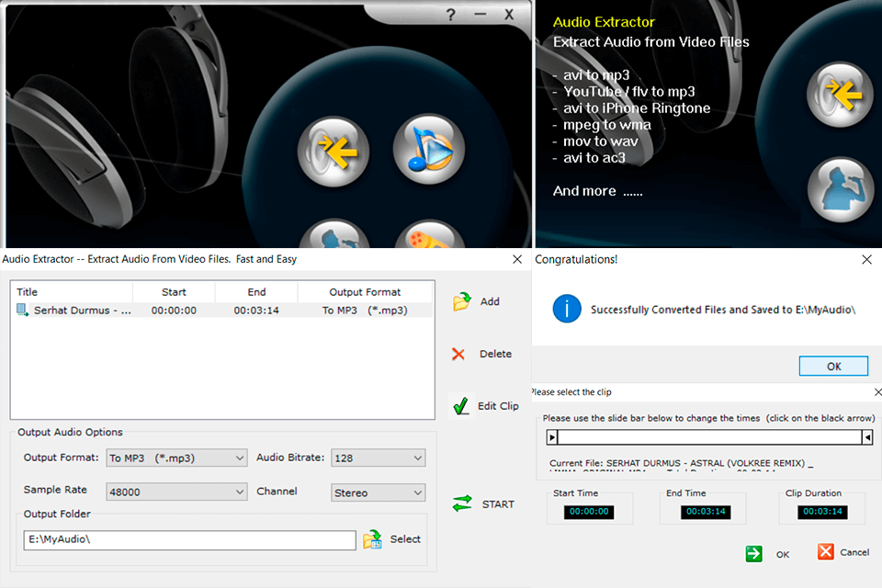882x588 pixels.
Task: Click the film reel icon on splash screen
Action: tap(429, 237)
